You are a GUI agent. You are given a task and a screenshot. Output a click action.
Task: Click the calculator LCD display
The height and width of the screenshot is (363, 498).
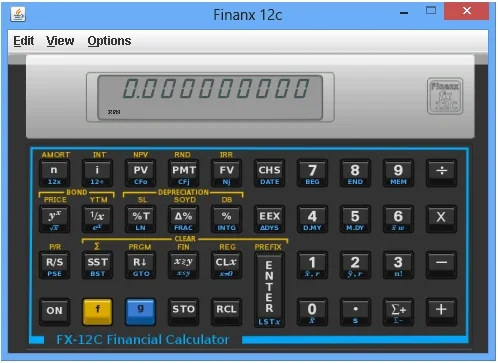pyautogui.click(x=210, y=97)
